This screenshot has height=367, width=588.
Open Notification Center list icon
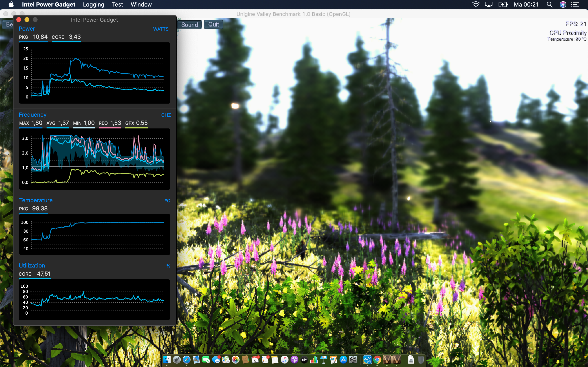click(575, 5)
